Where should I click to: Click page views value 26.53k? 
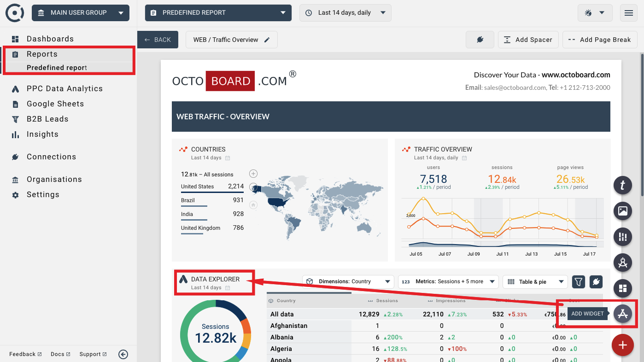[570, 179]
